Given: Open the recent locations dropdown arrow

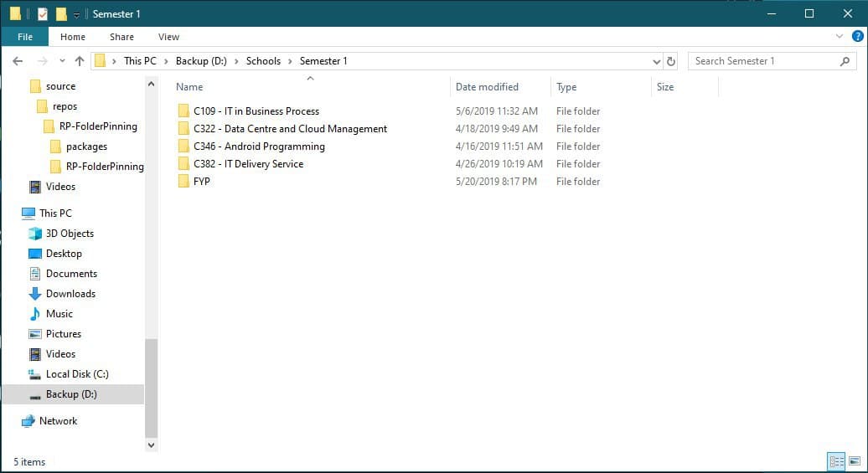Looking at the screenshot, I should coord(62,61).
